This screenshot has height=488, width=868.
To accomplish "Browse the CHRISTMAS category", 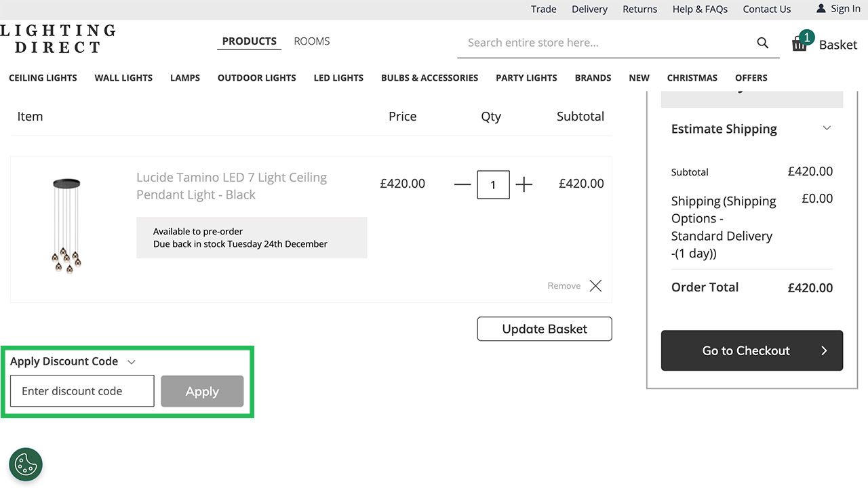I will coord(692,77).
